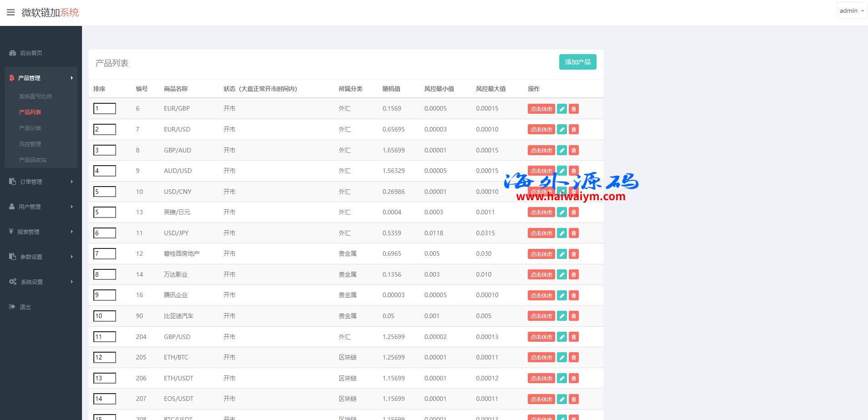Open 产品分类 in the sidebar submenu
The height and width of the screenshot is (420, 868).
(30, 128)
